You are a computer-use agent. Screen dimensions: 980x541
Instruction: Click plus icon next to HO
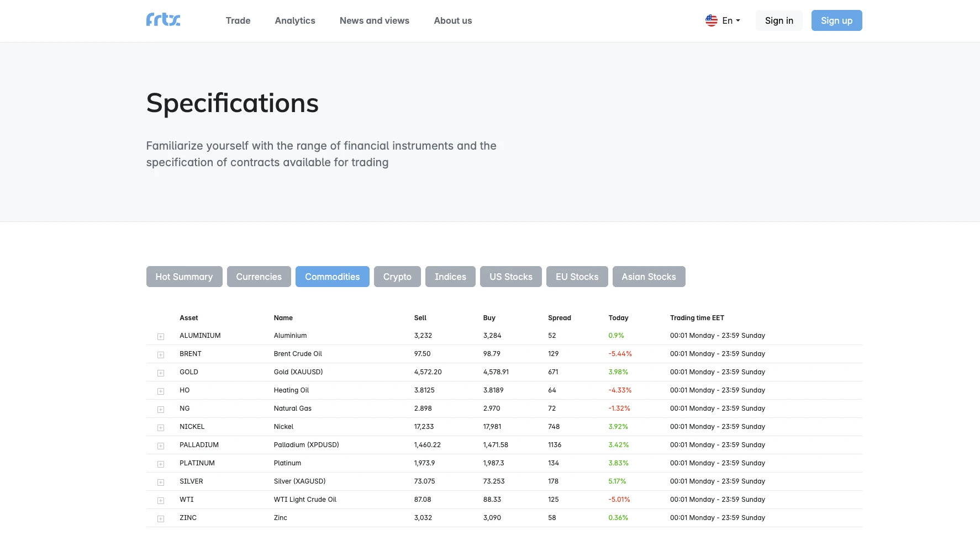click(161, 391)
